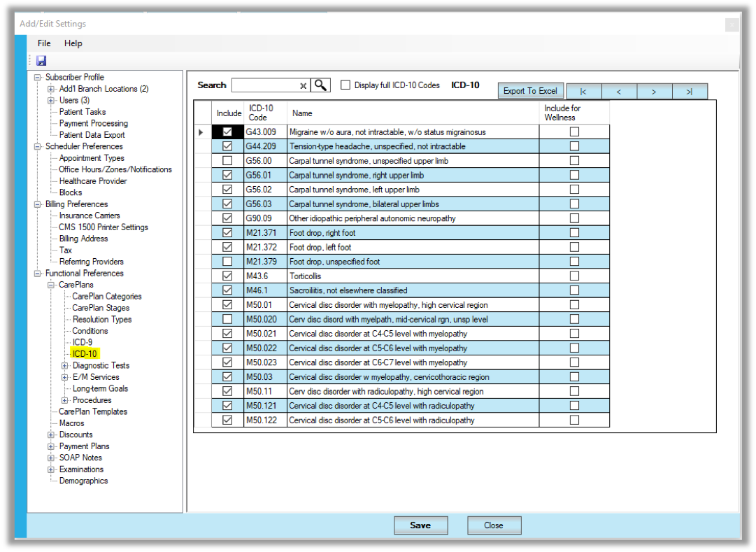
Task: Open Macros tree item
Action: click(x=72, y=423)
